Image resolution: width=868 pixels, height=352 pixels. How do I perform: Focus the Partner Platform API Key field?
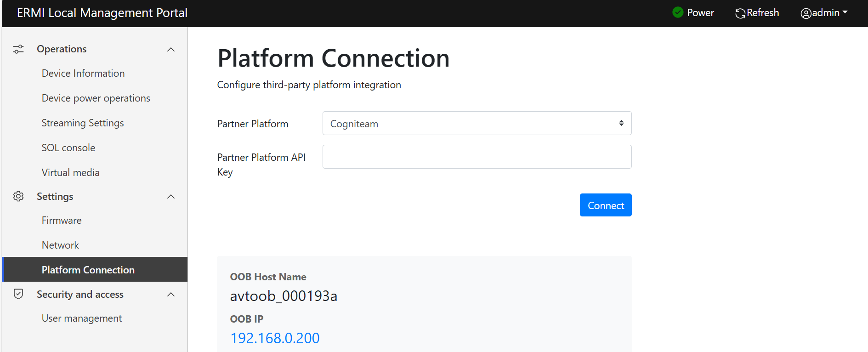tap(477, 157)
